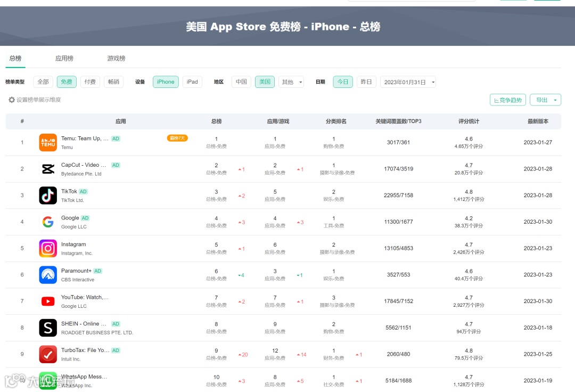Select 付费 chart type filter
The height and width of the screenshot is (392, 575).
tap(90, 82)
